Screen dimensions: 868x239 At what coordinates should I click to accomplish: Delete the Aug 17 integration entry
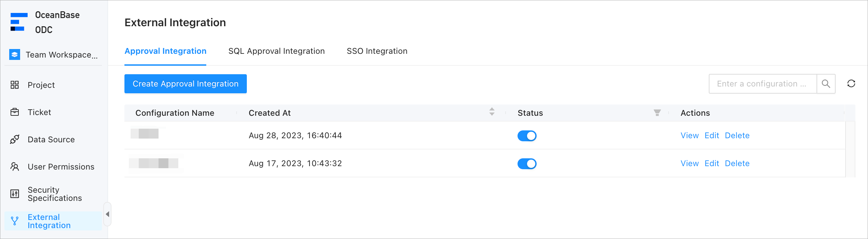coord(737,163)
